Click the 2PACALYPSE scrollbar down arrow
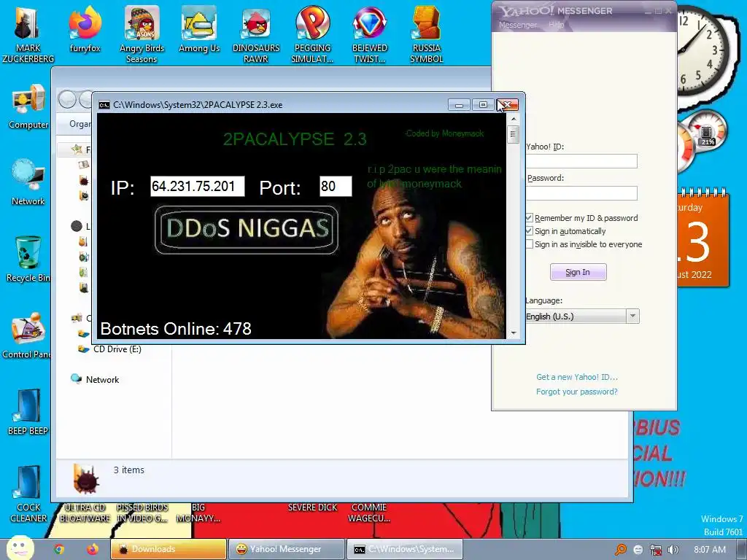 [x=513, y=332]
